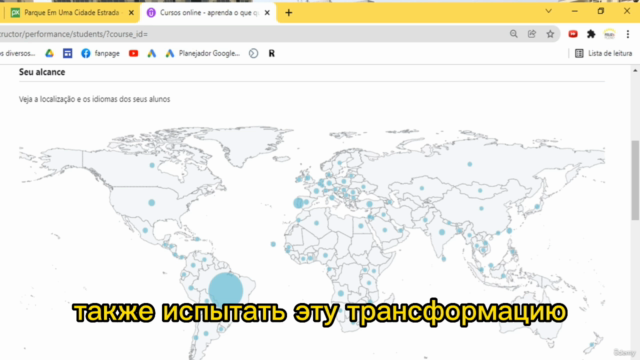The width and height of the screenshot is (640, 360).
Task: Click the zoom magnifier icon in address bar
Action: click(513, 34)
